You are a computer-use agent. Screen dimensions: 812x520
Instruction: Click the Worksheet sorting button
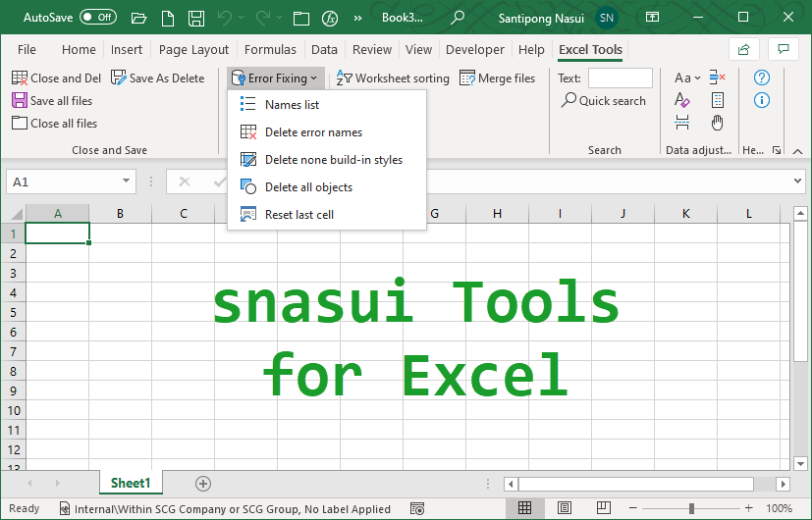(393, 78)
